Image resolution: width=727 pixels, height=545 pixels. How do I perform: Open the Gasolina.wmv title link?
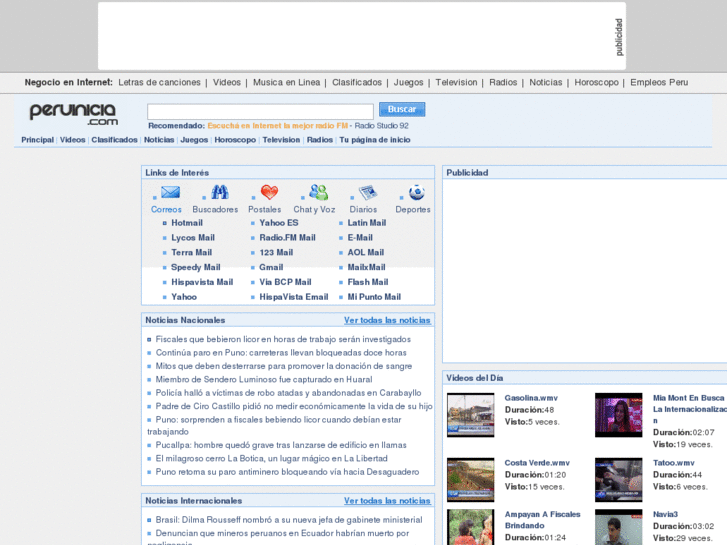tap(531, 398)
